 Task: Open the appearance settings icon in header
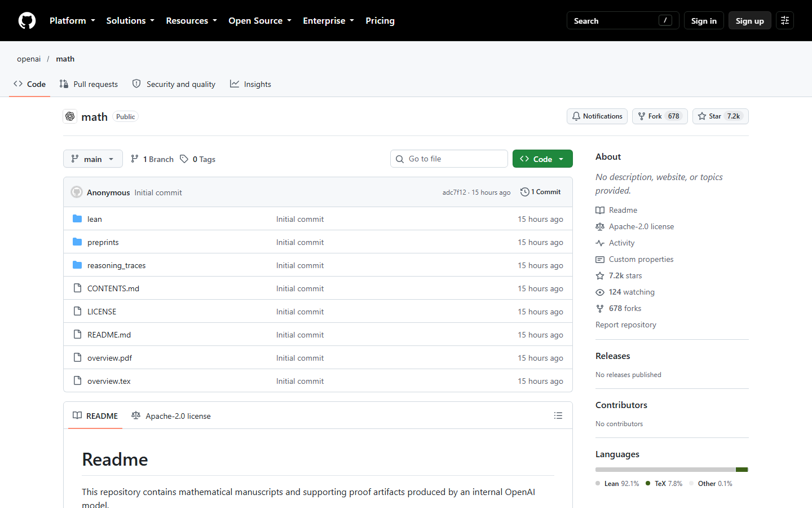pyautogui.click(x=785, y=20)
